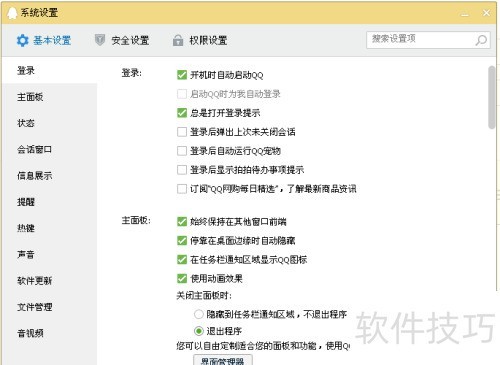Open 界面管理器 button

223,360
